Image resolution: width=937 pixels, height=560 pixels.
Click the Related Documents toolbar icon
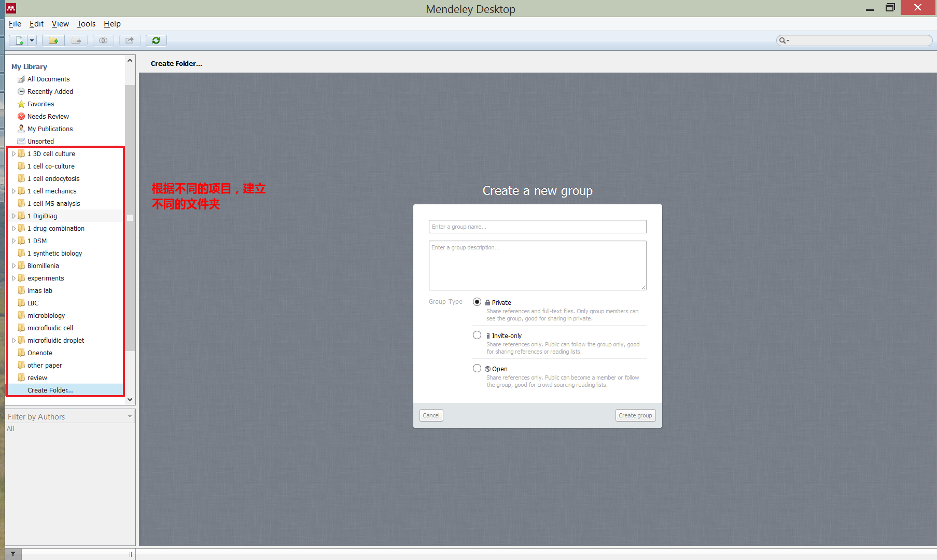(103, 40)
